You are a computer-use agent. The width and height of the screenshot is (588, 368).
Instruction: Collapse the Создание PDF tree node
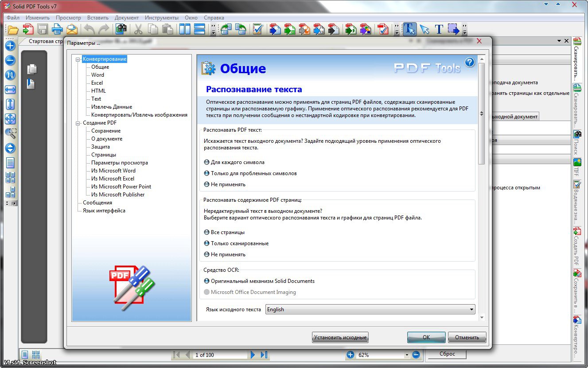(78, 123)
